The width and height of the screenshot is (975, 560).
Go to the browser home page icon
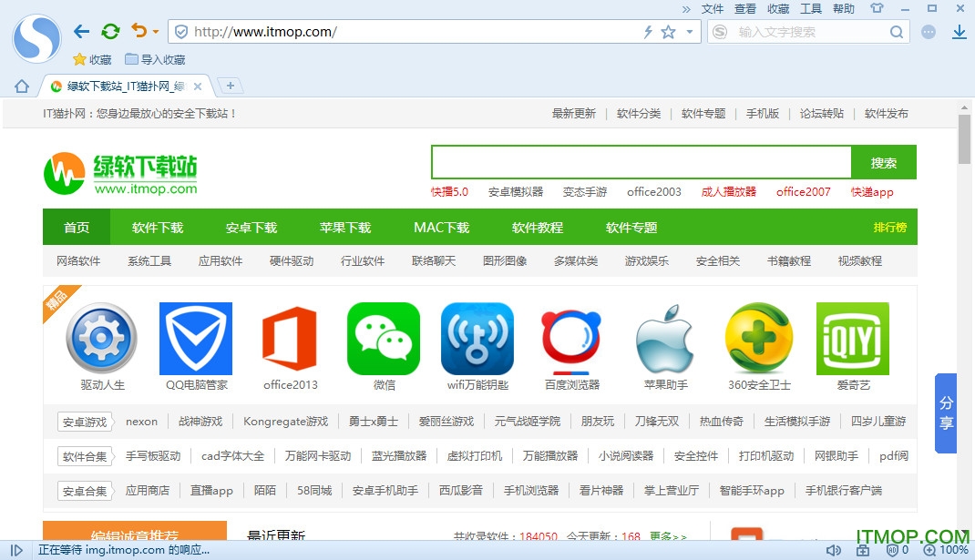pos(22,86)
